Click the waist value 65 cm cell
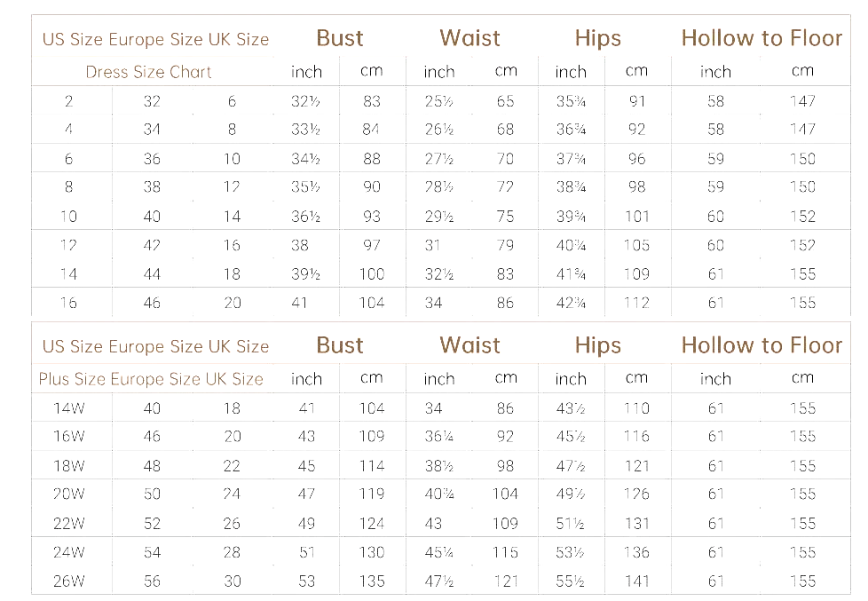The image size is (868, 601). click(505, 101)
